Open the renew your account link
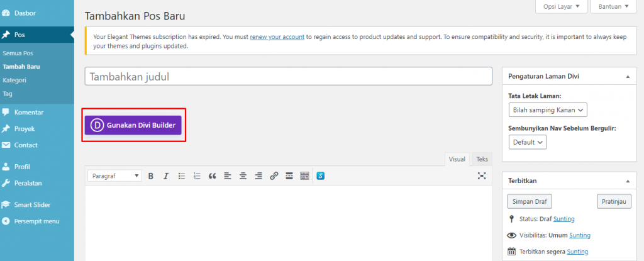Viewport: 644px width, 261px height. (x=277, y=37)
